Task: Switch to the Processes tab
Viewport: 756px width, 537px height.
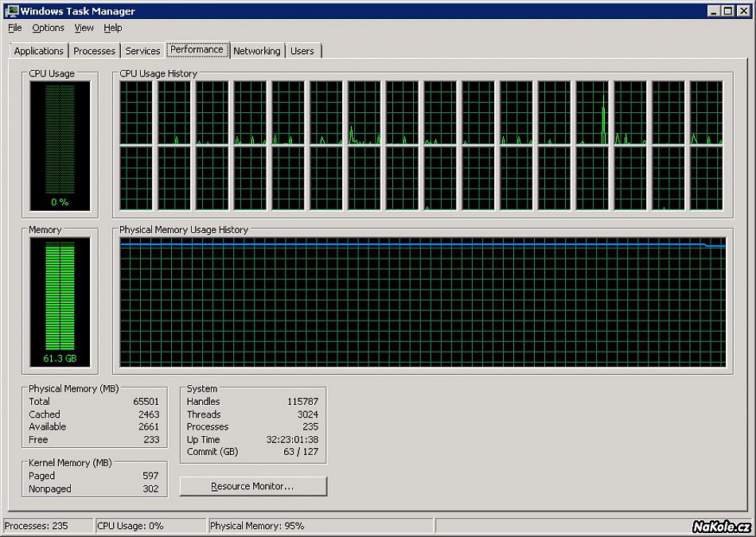Action: (94, 51)
